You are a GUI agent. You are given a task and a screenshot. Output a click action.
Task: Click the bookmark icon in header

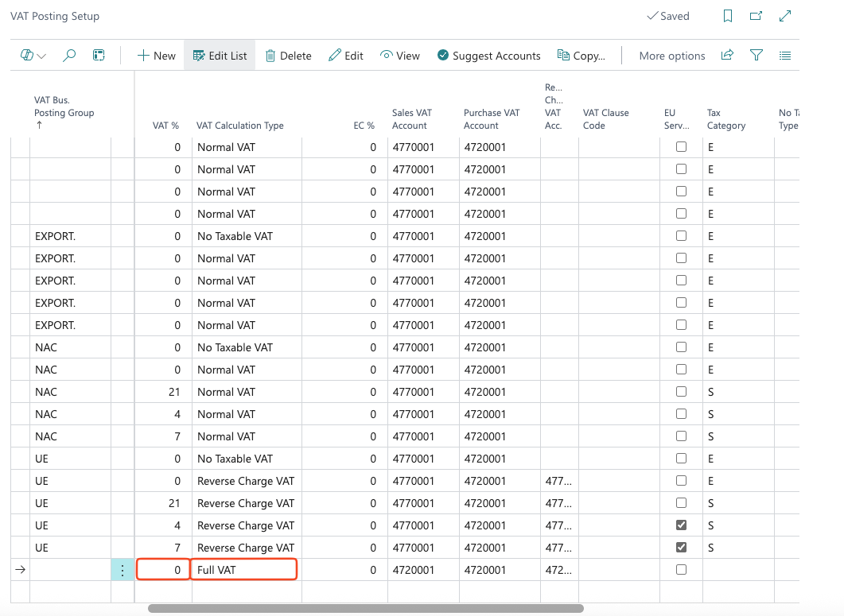pos(728,16)
